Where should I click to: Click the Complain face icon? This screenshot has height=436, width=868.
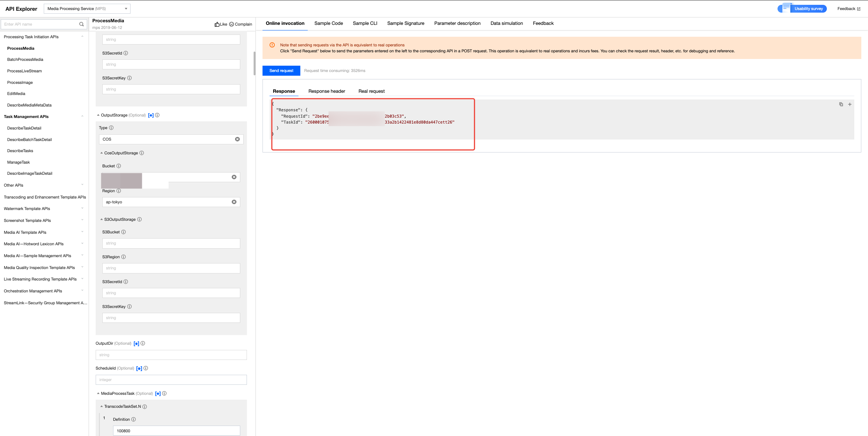(231, 24)
